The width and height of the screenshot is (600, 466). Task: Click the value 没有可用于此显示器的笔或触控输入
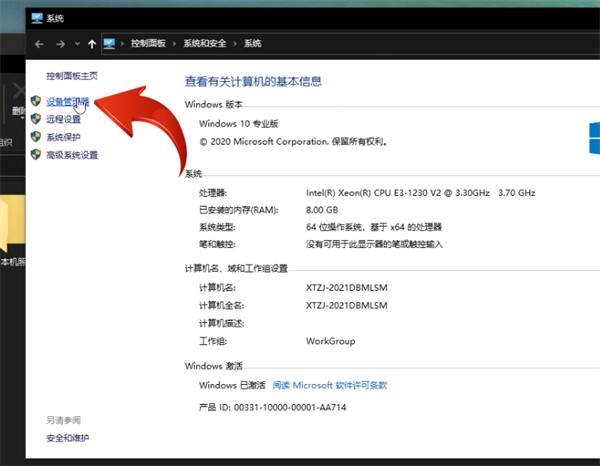(x=374, y=244)
